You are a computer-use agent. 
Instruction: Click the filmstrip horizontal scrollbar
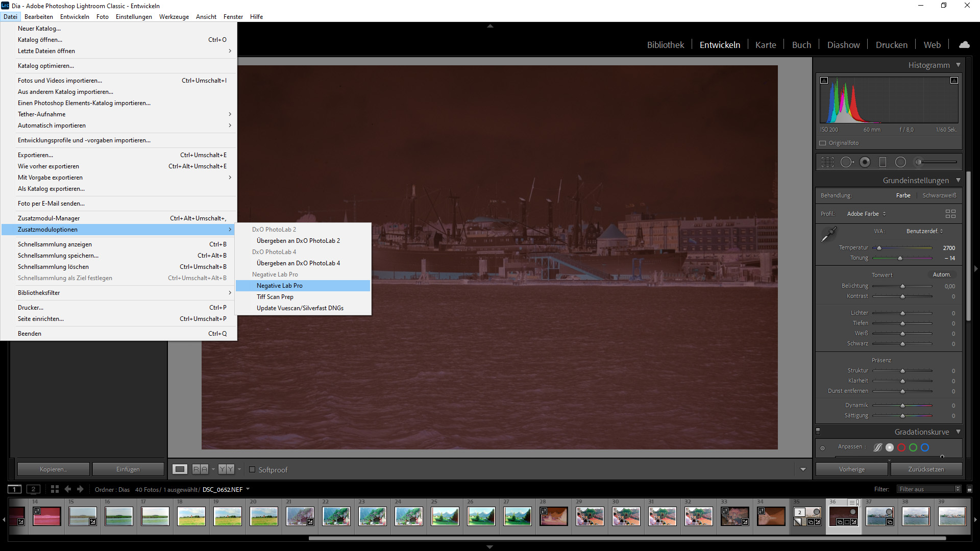click(627, 538)
